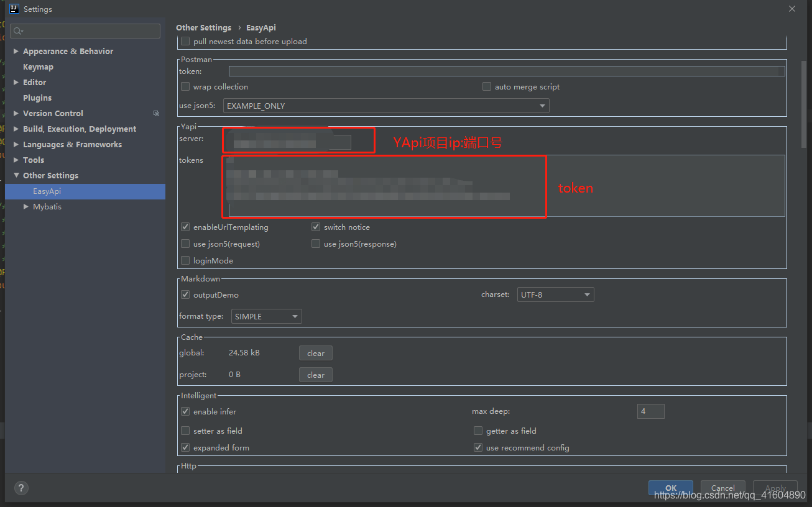
Task: Select Mybatis in settings tree
Action: tap(47, 207)
